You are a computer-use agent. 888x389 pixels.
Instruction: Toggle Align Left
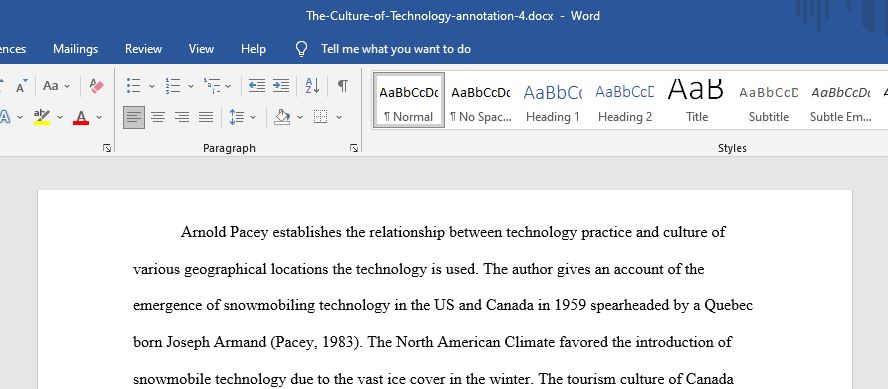tap(134, 117)
